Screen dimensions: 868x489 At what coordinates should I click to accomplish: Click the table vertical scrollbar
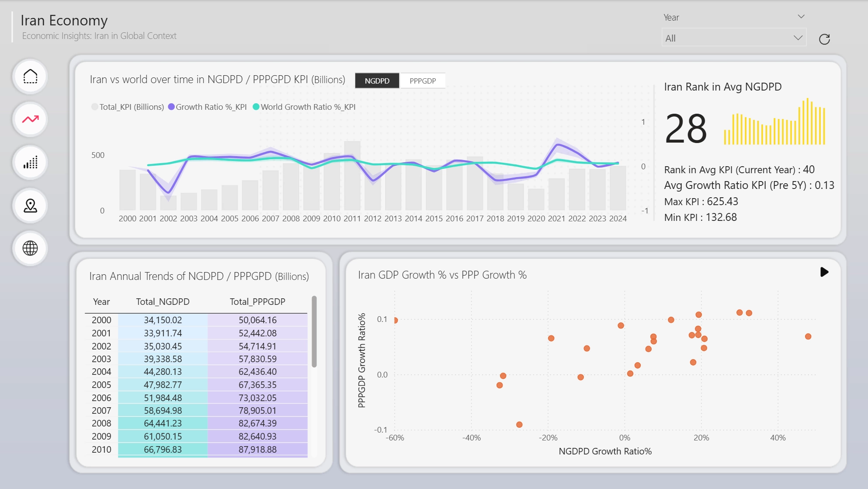click(314, 332)
